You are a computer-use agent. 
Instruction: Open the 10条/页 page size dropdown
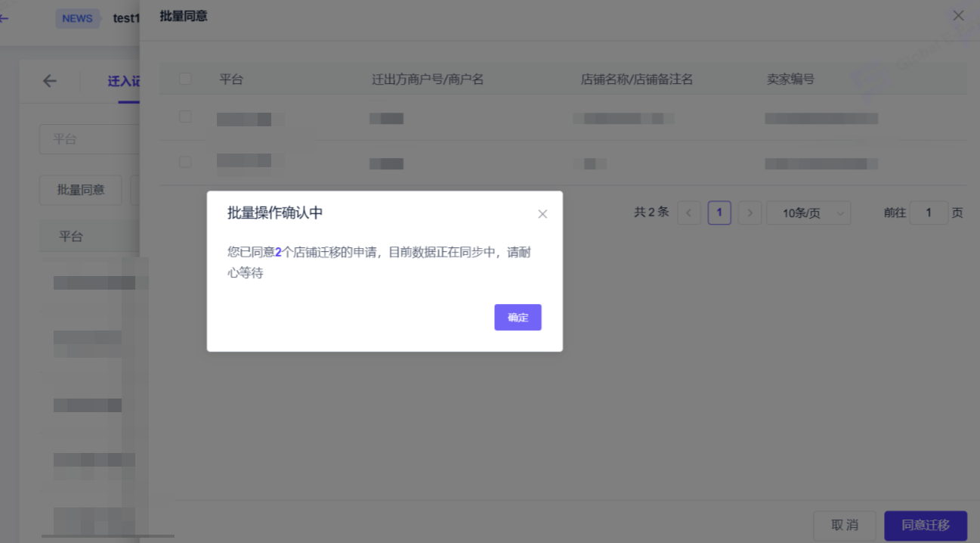808,213
